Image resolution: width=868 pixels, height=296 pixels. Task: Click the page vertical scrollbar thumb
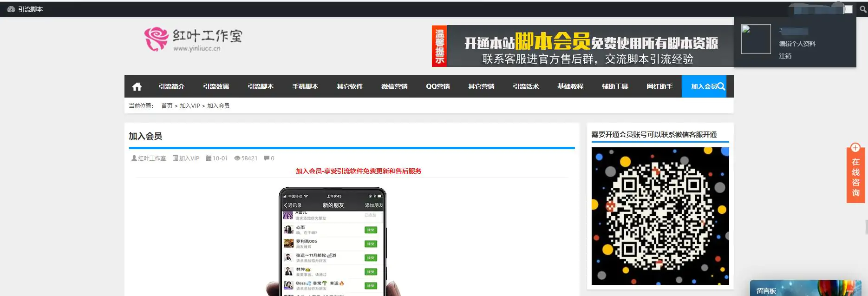tap(867, 227)
